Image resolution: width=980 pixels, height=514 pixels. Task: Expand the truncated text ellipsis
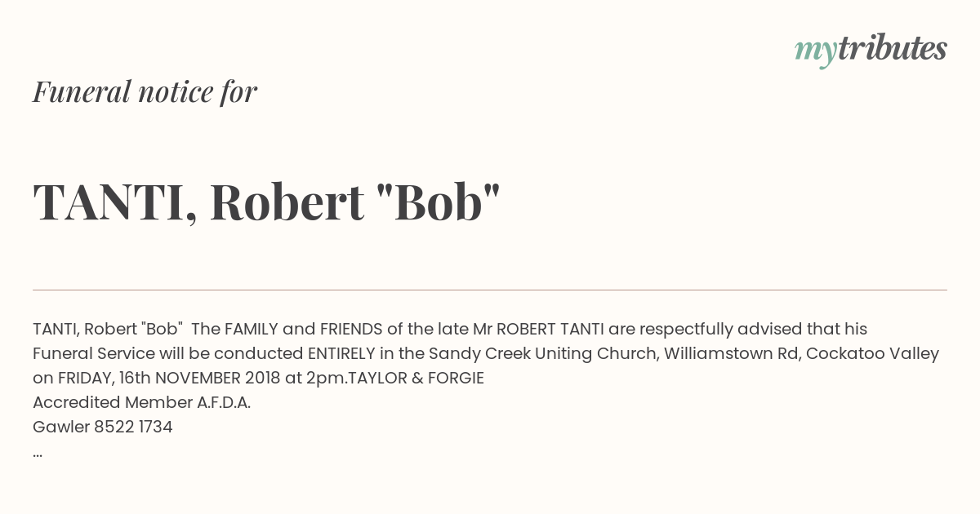[38, 454]
